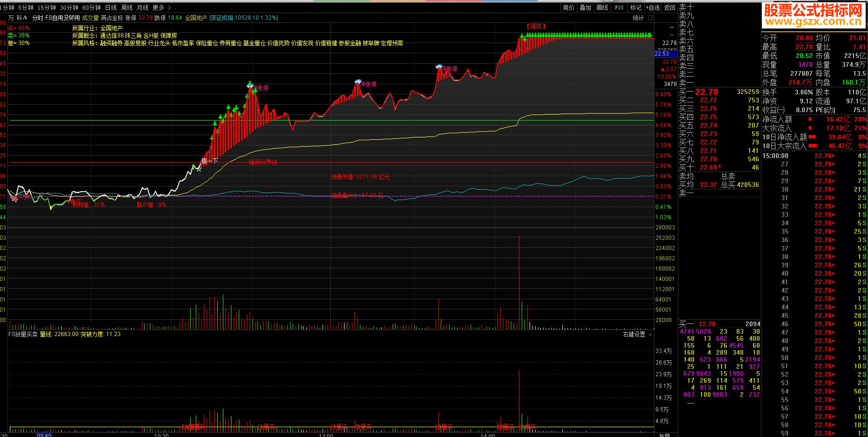The height and width of the screenshot is (437, 868).
Task: Click the 卖= 35% ratio label
Action: [x=19, y=36]
